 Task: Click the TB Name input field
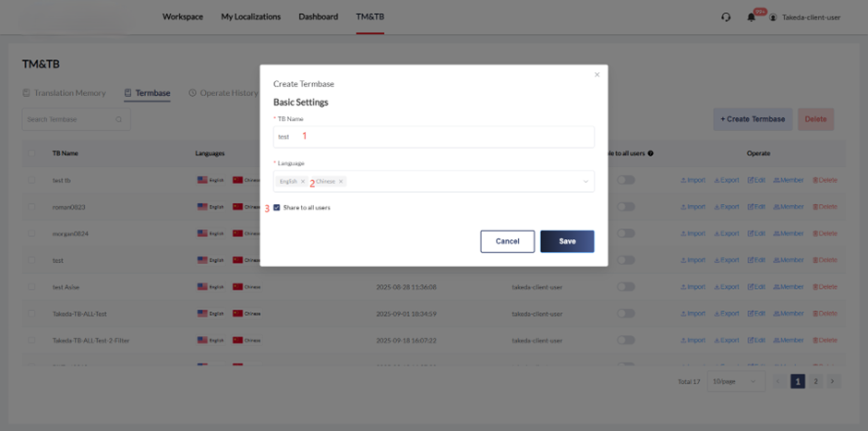(x=434, y=137)
